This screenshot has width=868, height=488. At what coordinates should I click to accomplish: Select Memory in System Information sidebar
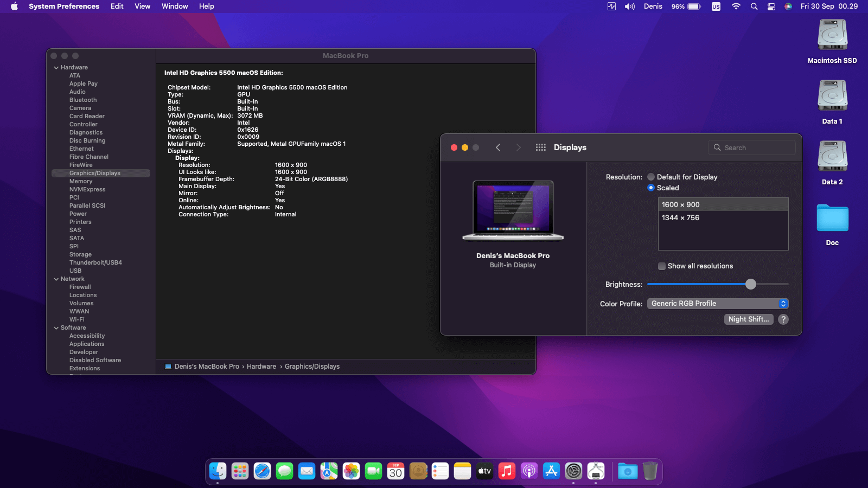tap(81, 181)
